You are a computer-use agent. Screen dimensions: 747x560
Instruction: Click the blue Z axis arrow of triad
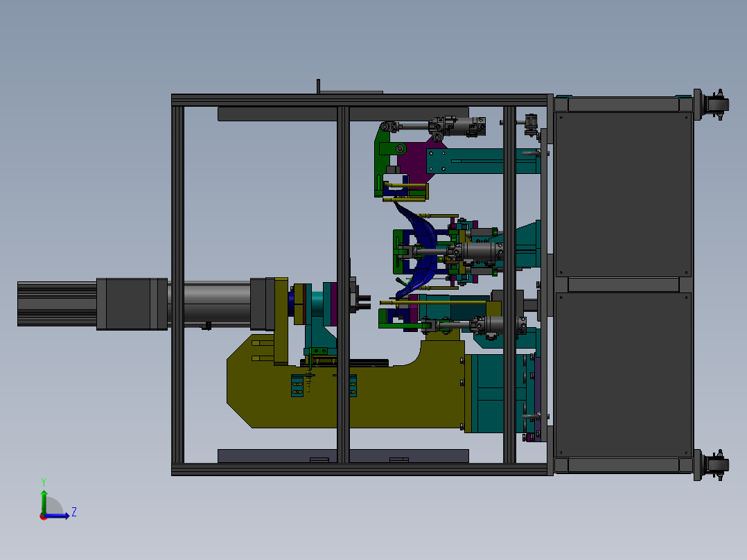[57, 516]
